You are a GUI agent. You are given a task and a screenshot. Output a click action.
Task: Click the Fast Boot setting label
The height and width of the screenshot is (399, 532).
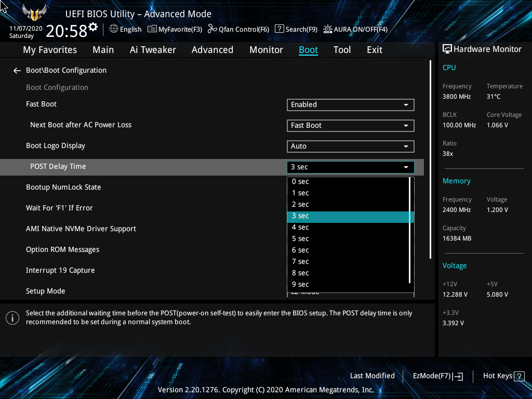pos(42,104)
